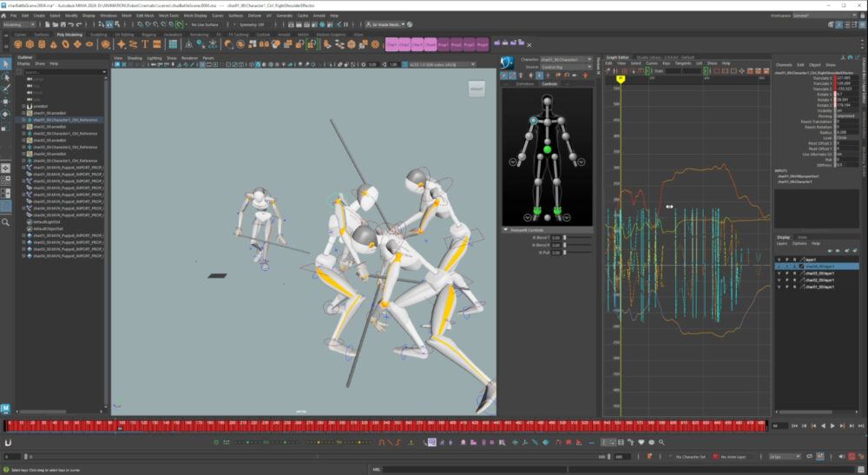The height and width of the screenshot is (475, 868).
Task: Toggle visibility of the layer1 display layer
Action: pos(779,259)
